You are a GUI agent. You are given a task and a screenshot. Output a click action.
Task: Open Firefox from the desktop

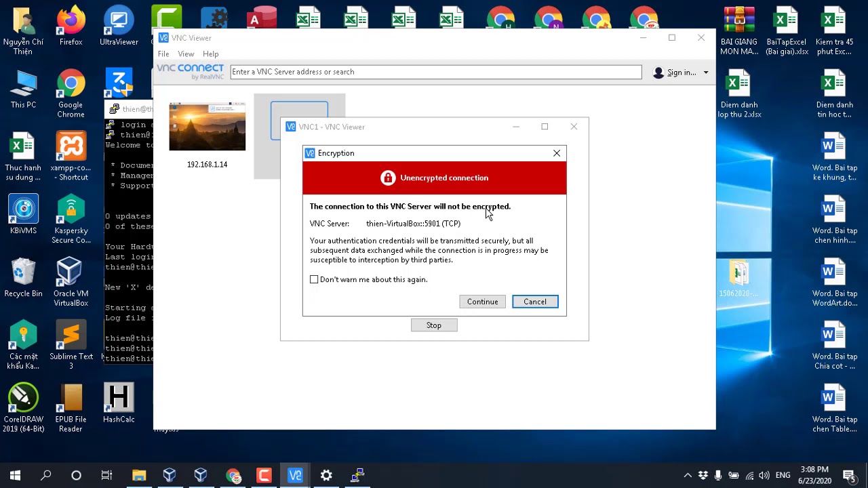(71, 27)
